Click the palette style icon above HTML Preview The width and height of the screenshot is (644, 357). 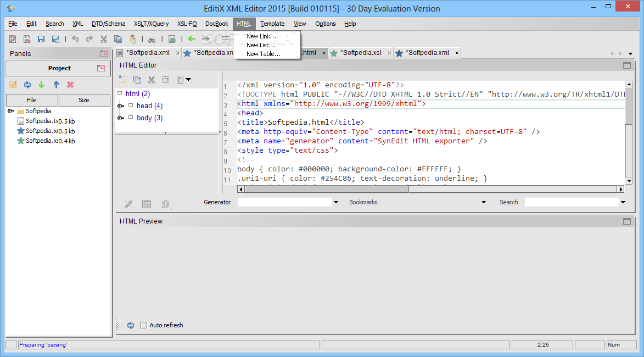165,204
